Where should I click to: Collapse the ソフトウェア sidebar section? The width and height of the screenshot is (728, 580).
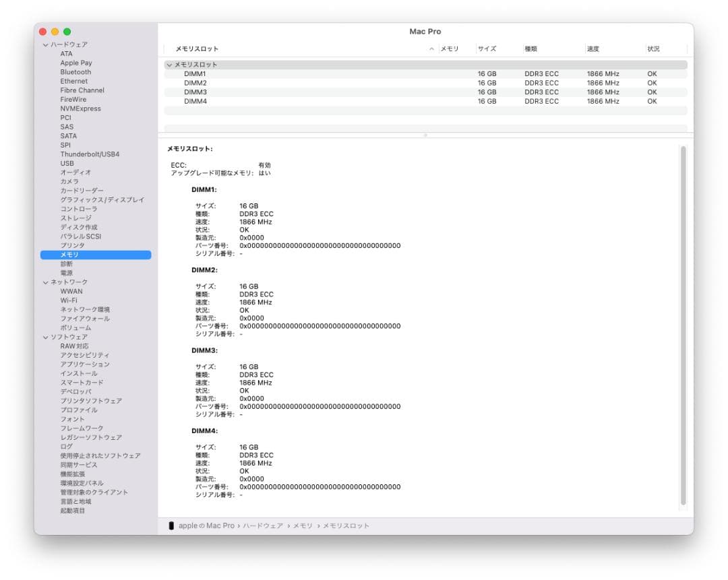point(44,337)
